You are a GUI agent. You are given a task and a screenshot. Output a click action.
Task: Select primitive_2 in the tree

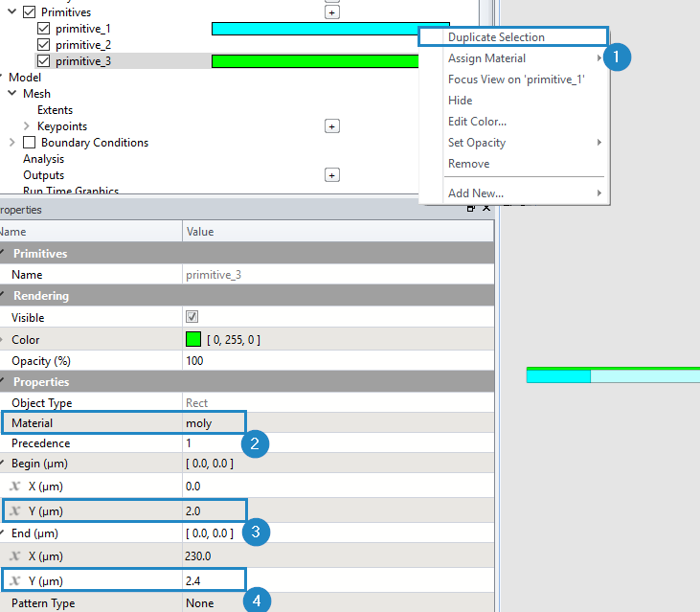(x=83, y=45)
